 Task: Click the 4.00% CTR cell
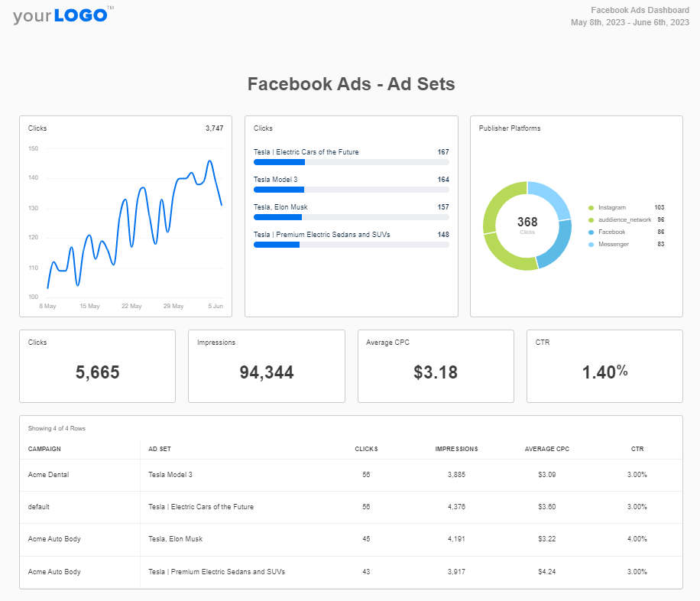[x=637, y=539]
